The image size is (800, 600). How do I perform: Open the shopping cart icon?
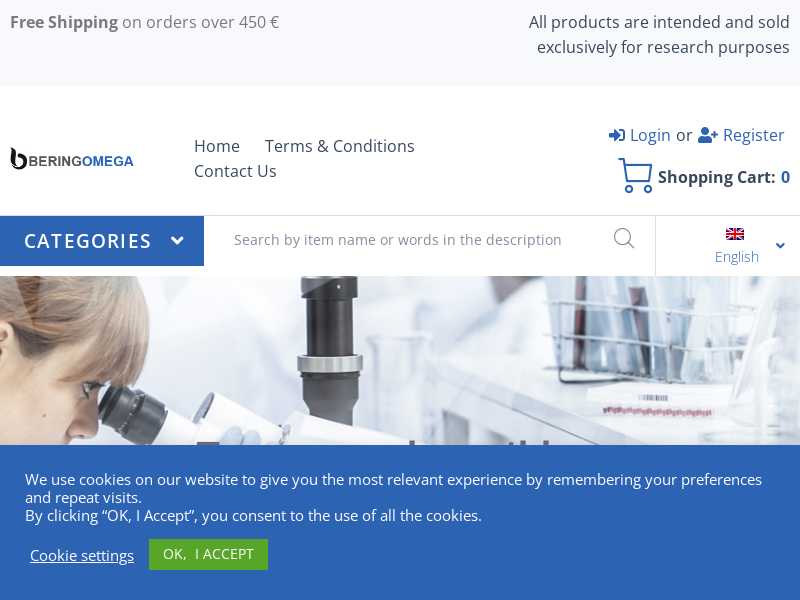click(635, 176)
